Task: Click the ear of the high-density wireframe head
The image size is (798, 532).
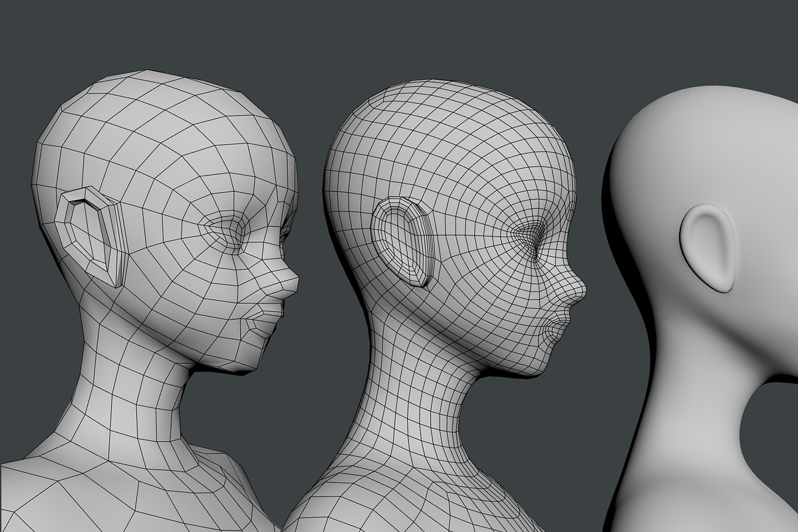Action: (x=404, y=242)
